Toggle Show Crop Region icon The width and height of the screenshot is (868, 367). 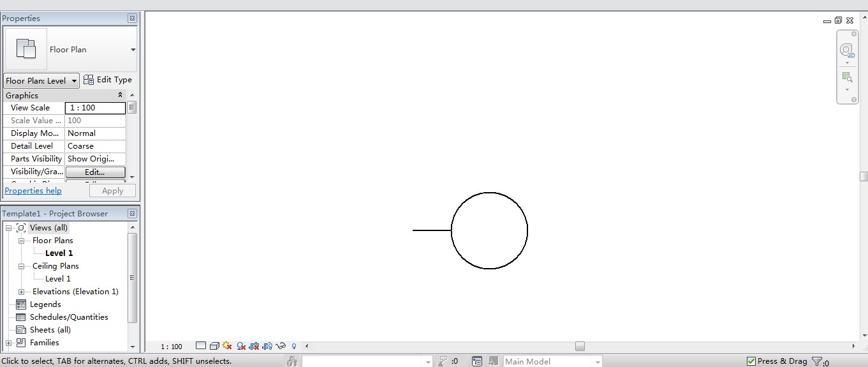(267, 346)
